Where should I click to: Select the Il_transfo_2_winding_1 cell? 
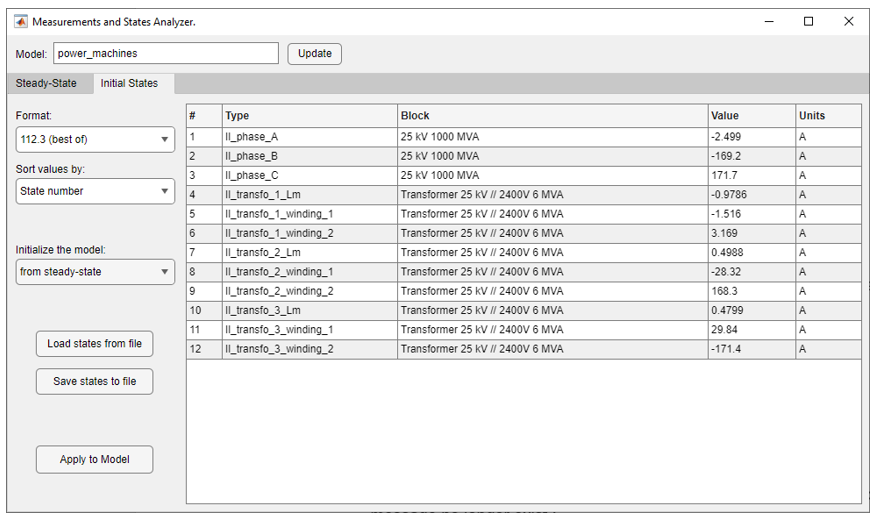(x=310, y=272)
